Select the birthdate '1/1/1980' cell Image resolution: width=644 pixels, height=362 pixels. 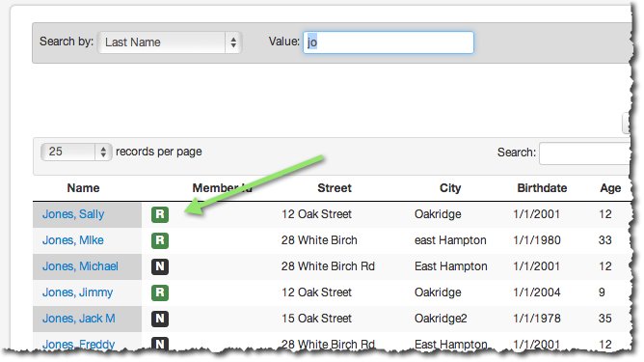[536, 239]
